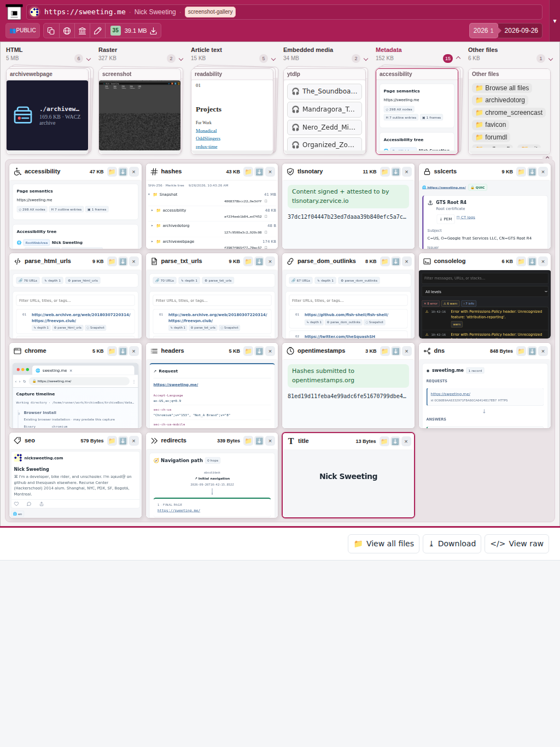Download the 39.1 MB snapshot via download icon
The image size is (560, 747).
point(154,31)
